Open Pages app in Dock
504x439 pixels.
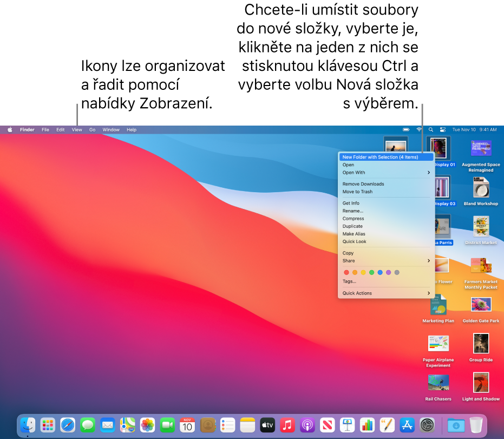[x=387, y=425]
